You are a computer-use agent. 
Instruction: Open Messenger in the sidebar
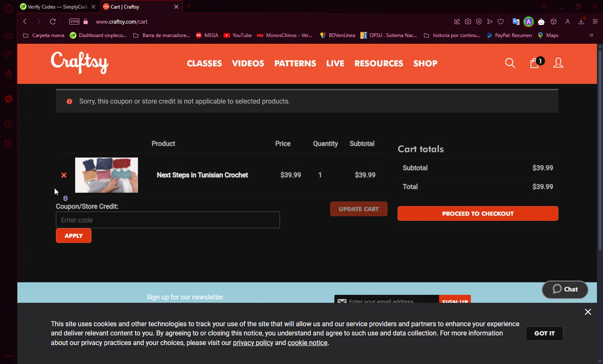click(8, 99)
